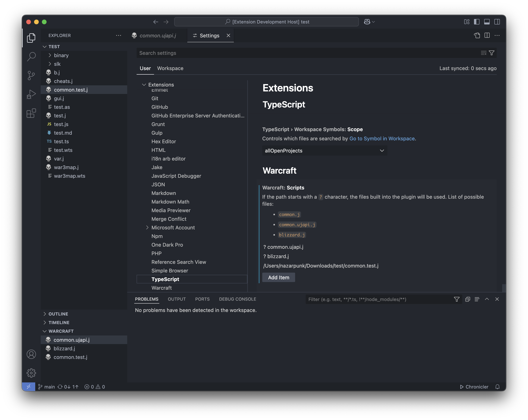
Task: Toggle the bottom panel layout button
Action: coord(487,22)
